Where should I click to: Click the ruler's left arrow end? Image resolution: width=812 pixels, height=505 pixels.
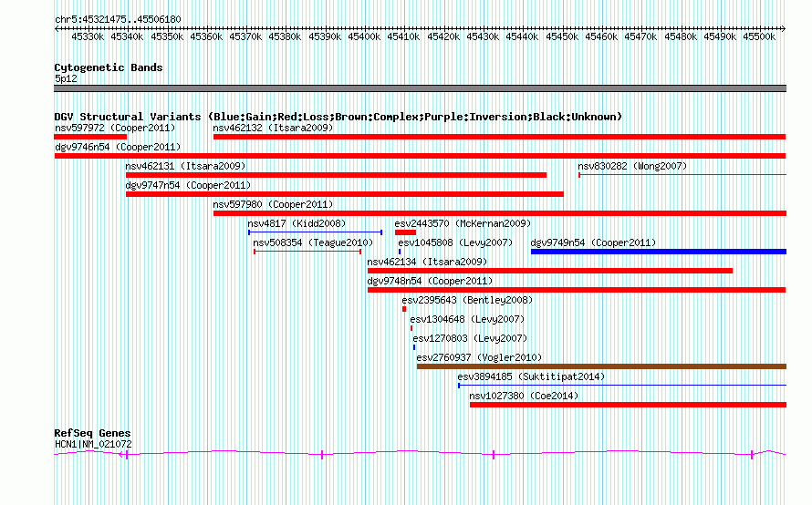click(57, 28)
